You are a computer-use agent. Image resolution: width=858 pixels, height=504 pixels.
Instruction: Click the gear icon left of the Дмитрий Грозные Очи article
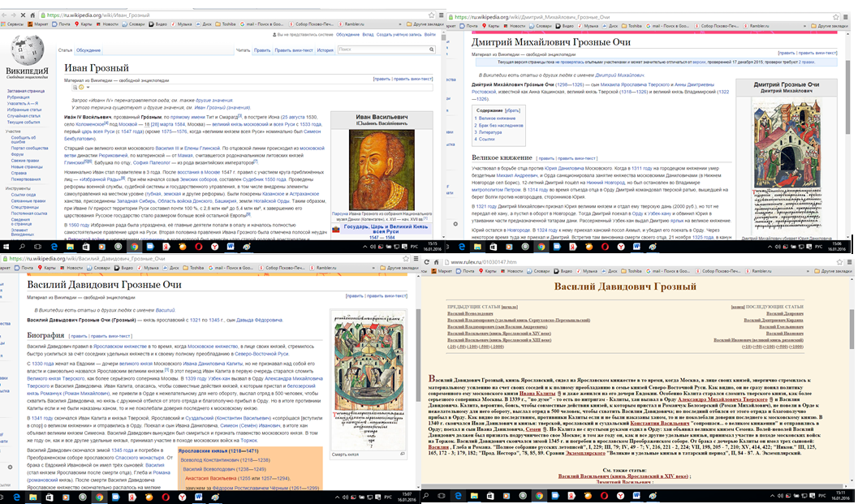coord(455,224)
